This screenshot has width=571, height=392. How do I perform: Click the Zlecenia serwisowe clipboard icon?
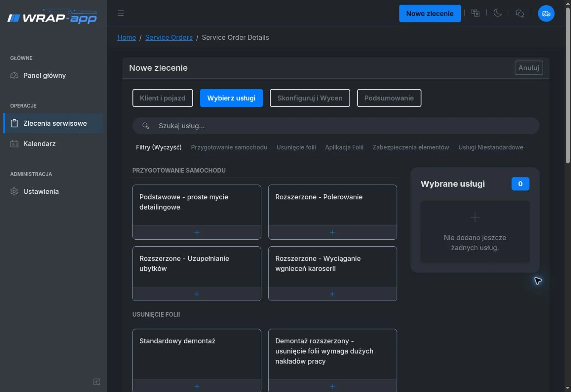tap(14, 123)
